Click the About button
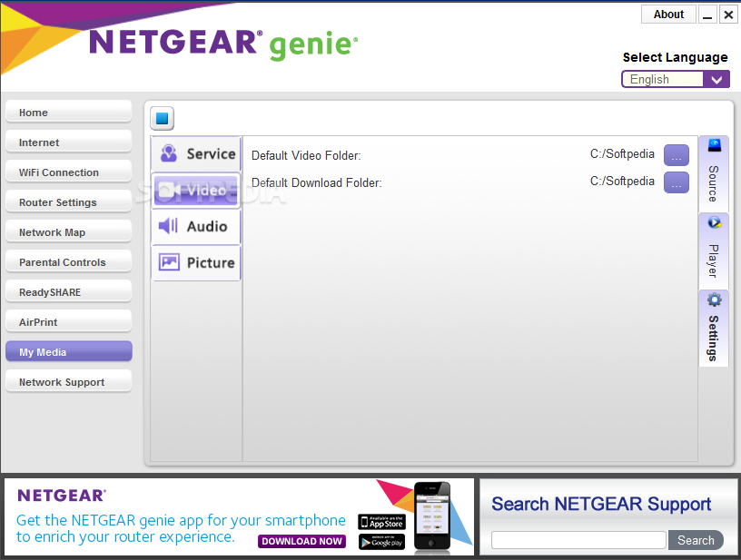This screenshot has width=741, height=560. click(668, 15)
